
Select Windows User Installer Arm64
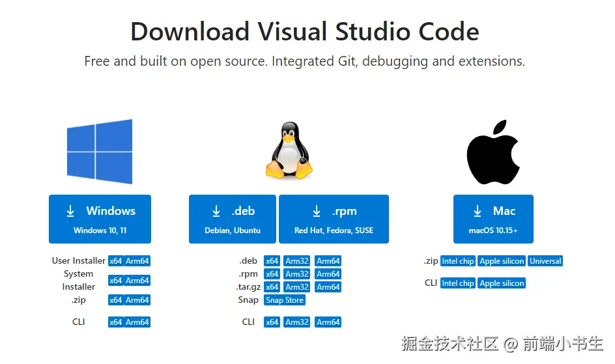pos(137,261)
